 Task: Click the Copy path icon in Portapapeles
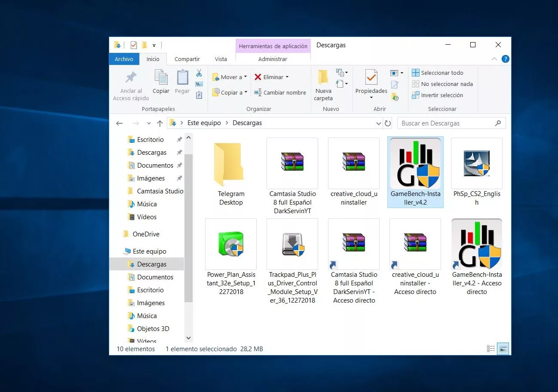[x=199, y=84]
